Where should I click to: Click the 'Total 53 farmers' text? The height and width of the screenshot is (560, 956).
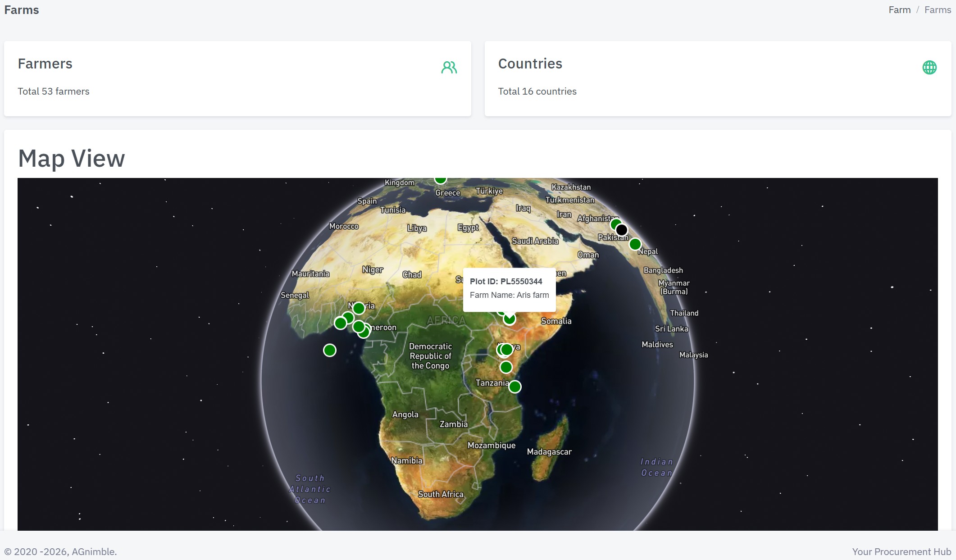point(54,91)
